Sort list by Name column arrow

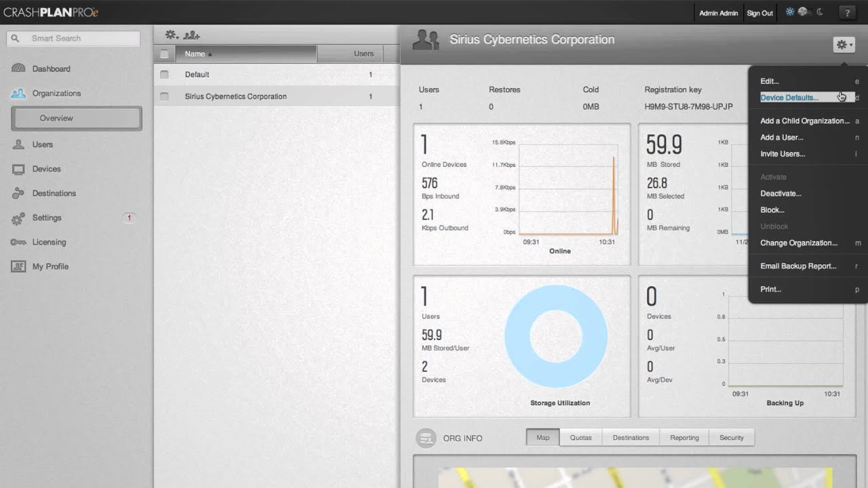(210, 54)
